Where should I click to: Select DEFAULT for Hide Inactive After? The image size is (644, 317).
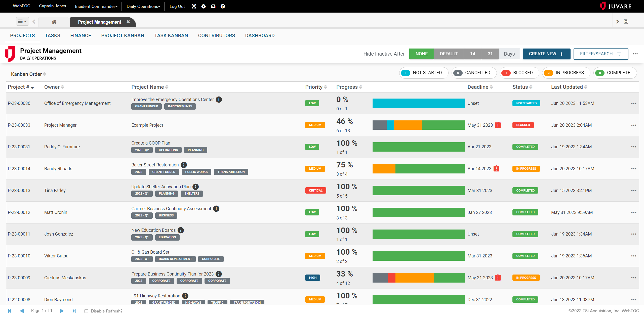(x=449, y=54)
